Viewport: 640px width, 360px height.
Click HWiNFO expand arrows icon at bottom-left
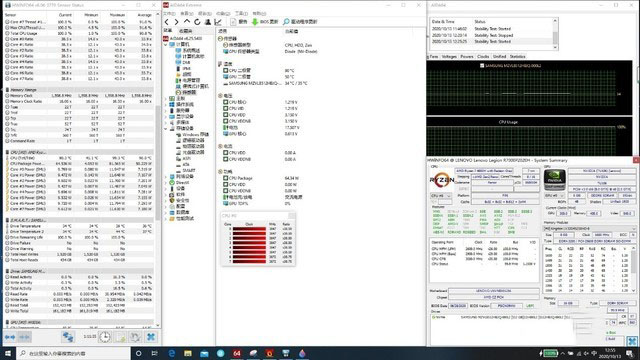10,337
